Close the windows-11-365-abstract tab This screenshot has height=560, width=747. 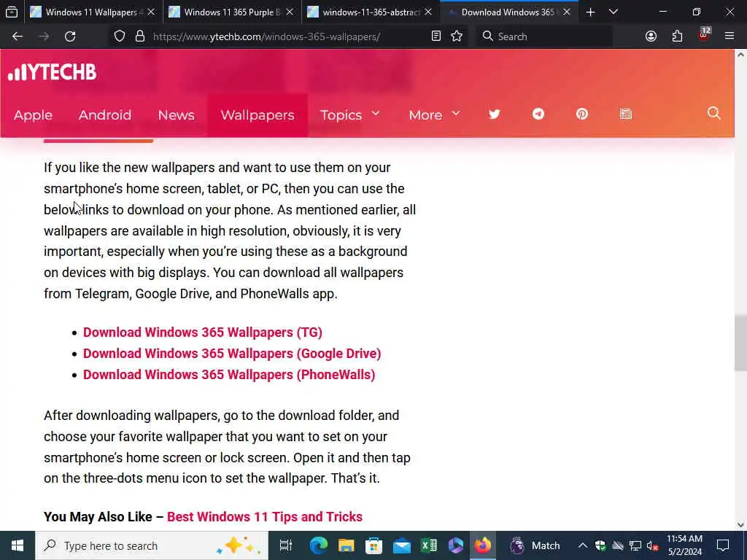[x=428, y=12]
